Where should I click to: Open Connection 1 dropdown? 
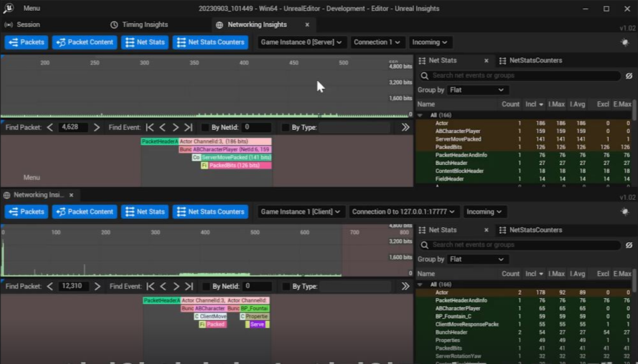(x=377, y=43)
